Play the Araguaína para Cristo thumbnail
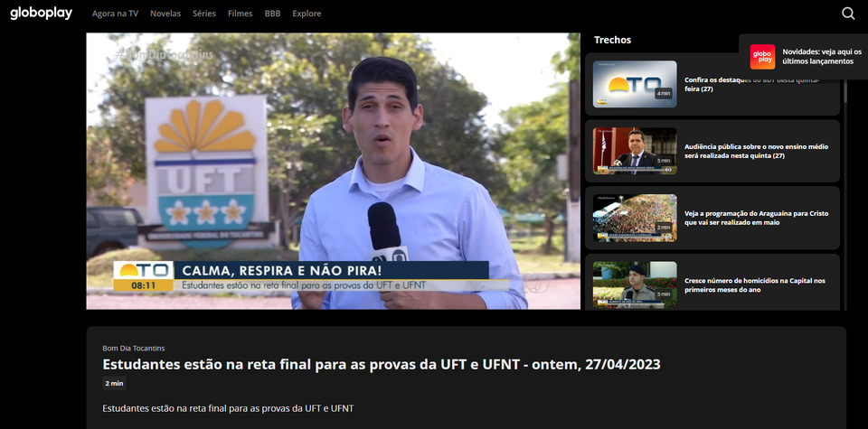 (635, 218)
